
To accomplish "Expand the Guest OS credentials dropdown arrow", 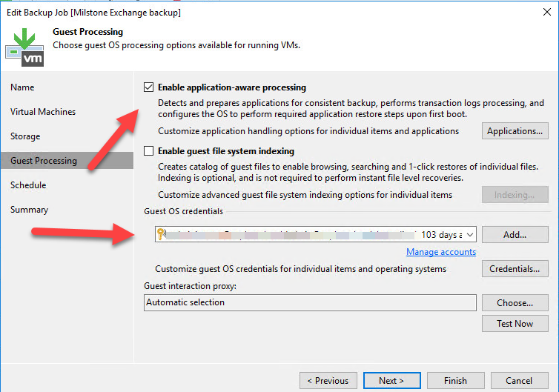I will click(x=470, y=234).
